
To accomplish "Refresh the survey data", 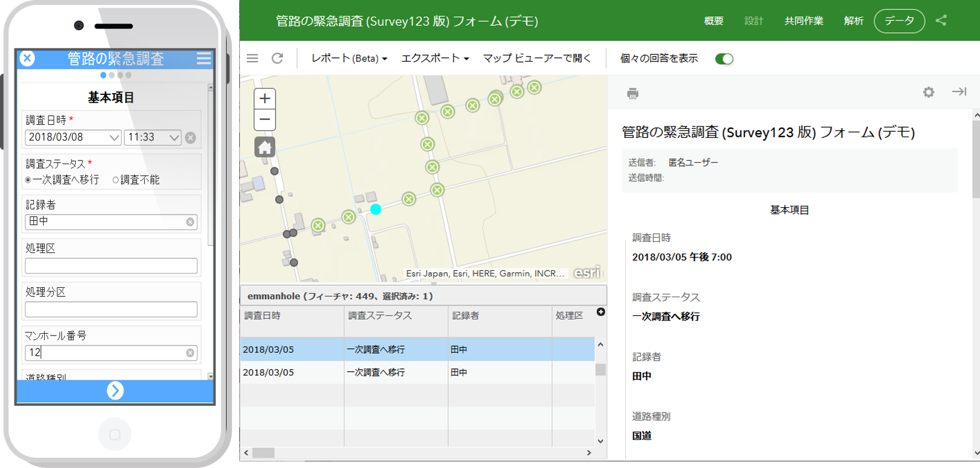I will tap(277, 58).
